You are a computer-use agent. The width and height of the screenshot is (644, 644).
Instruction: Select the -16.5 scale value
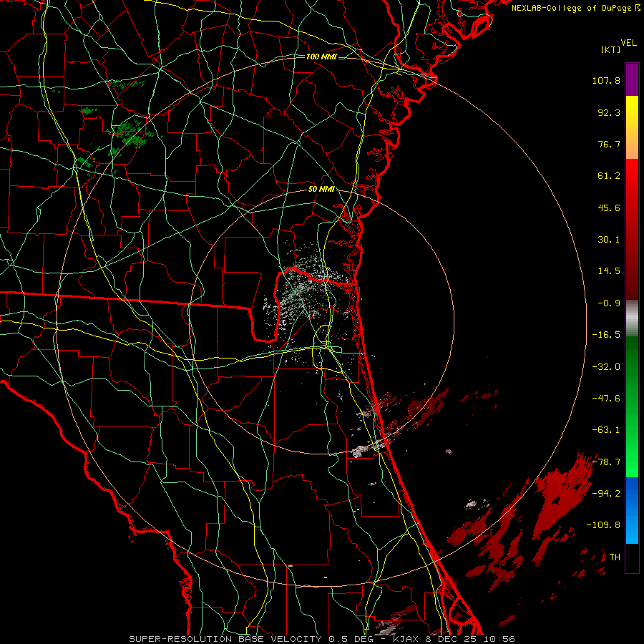[x=606, y=335]
